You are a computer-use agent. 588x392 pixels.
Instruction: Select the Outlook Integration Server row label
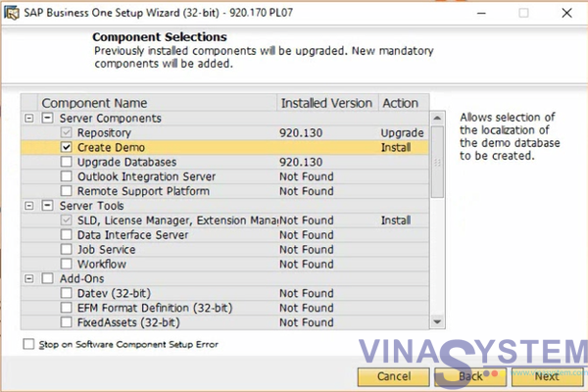tap(146, 176)
